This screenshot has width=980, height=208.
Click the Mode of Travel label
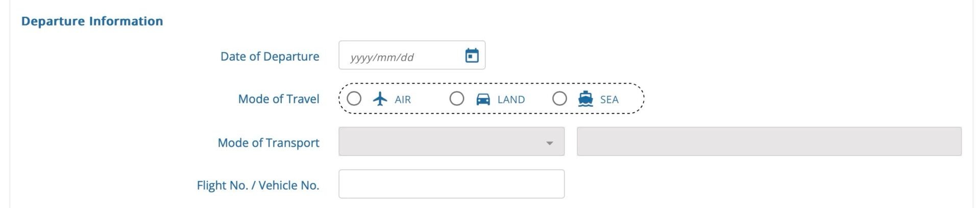point(279,99)
